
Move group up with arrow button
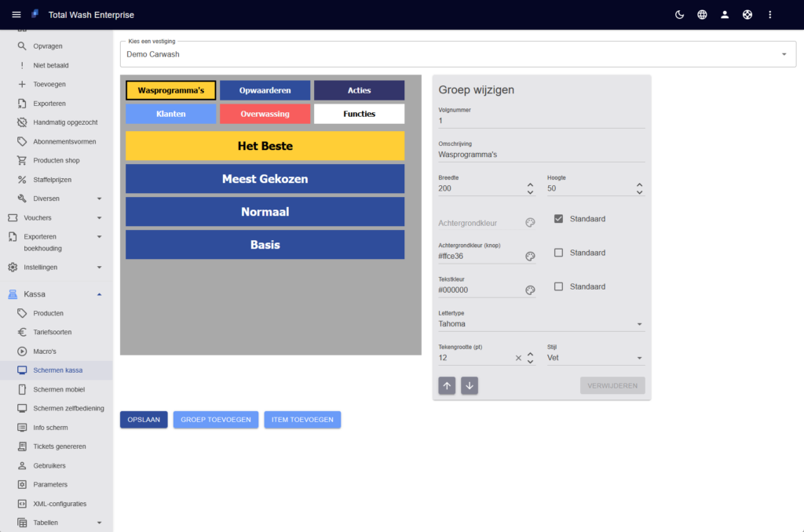(447, 385)
